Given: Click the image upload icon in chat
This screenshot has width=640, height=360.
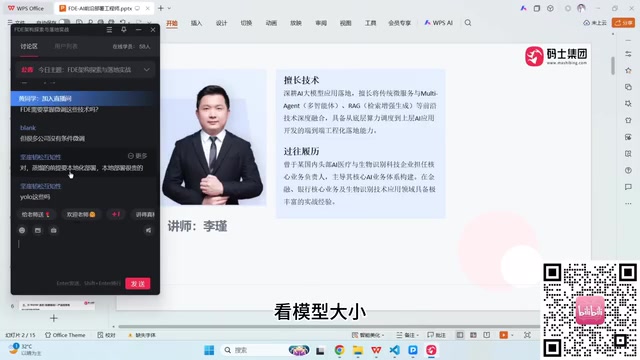Looking at the screenshot, I should 38,231.
